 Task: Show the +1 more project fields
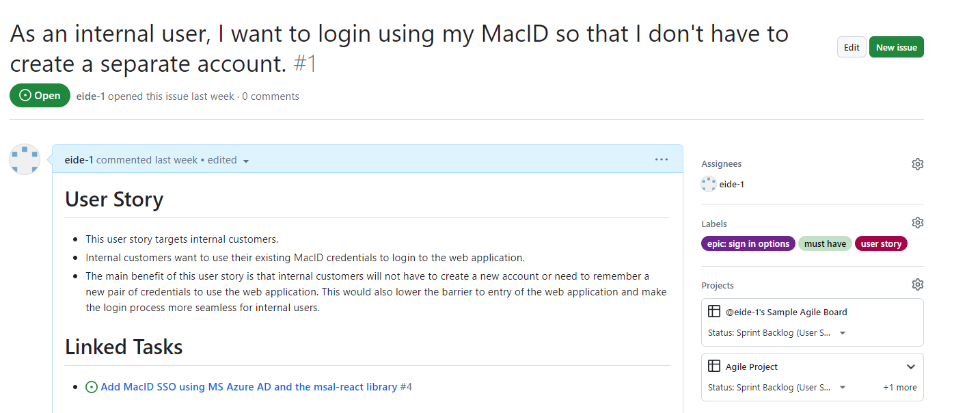[x=900, y=388]
